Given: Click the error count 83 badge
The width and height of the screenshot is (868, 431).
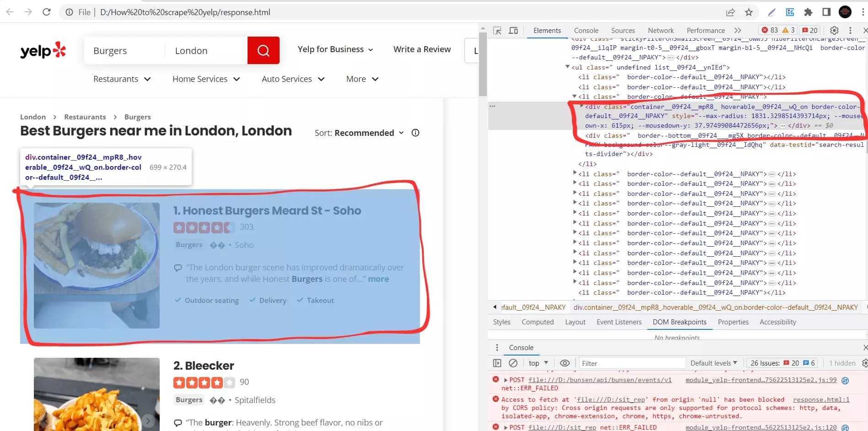Looking at the screenshot, I should pos(770,30).
